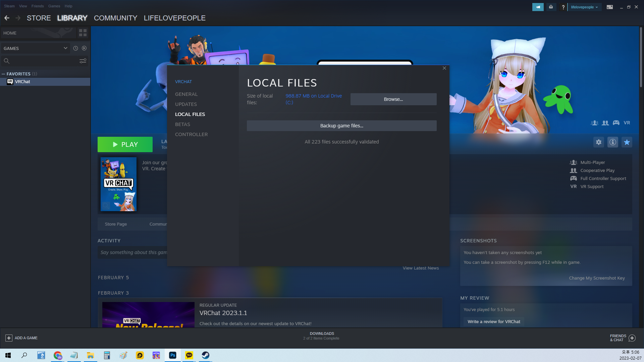Click Change My Screenshot Key

click(597, 278)
